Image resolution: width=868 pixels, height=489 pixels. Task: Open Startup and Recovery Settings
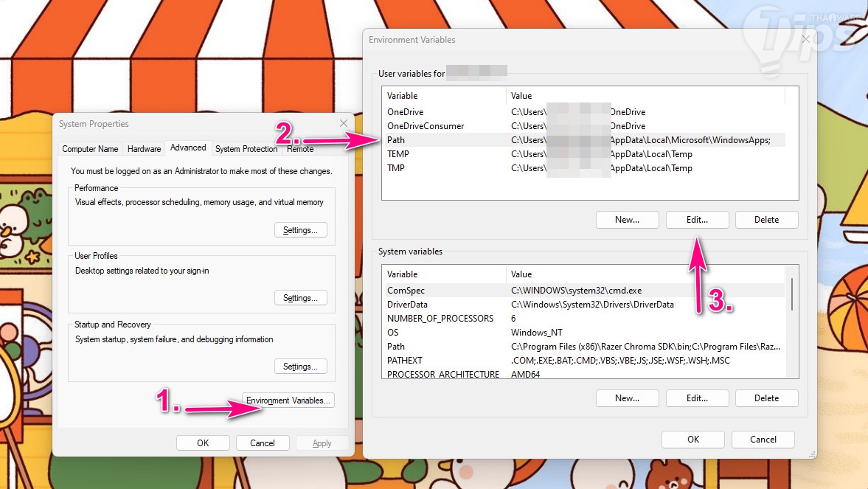point(301,366)
